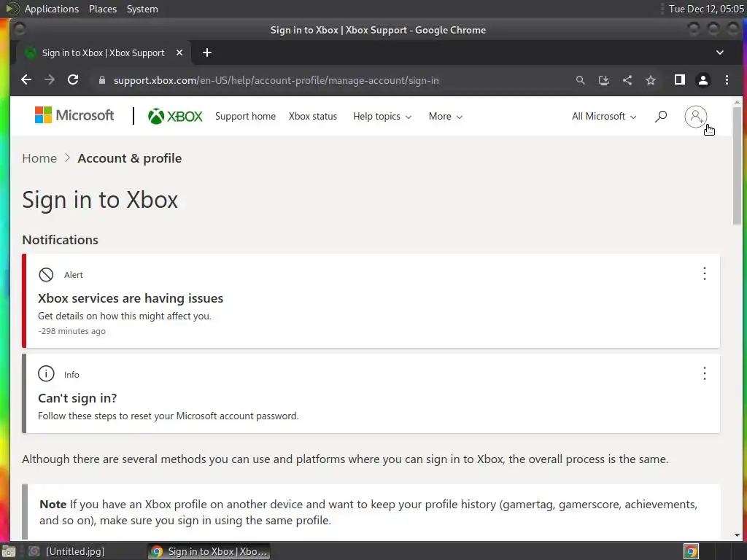Open options for Alert notification
Viewport: 747px width, 560px height.
pos(705,273)
